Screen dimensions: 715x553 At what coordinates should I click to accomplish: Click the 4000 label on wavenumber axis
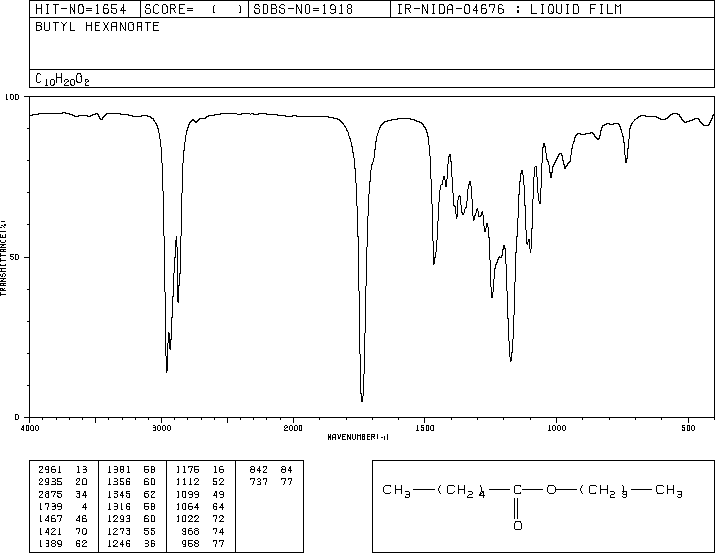[30, 428]
